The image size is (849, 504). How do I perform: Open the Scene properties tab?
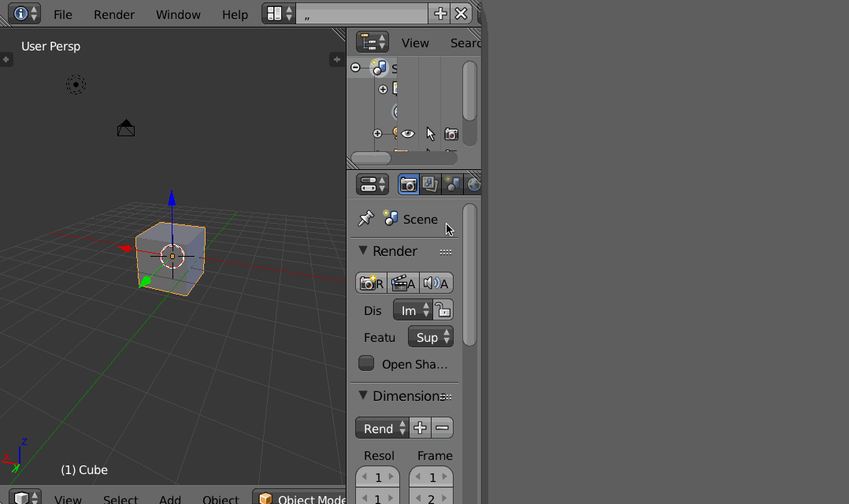452,183
